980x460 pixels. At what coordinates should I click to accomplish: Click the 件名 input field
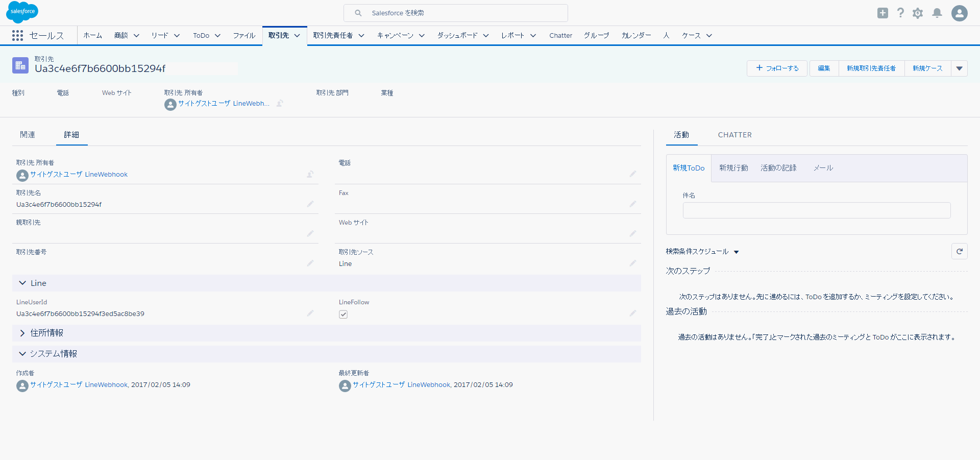pos(817,210)
